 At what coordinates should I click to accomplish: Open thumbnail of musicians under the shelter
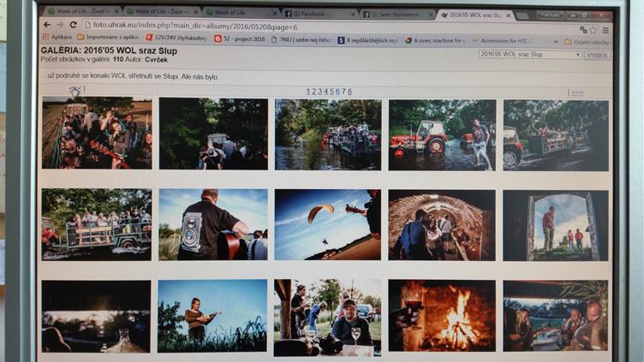click(x=555, y=316)
